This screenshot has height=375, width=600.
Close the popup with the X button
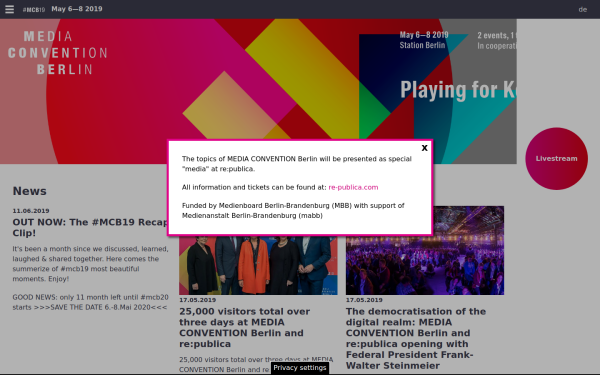click(424, 148)
